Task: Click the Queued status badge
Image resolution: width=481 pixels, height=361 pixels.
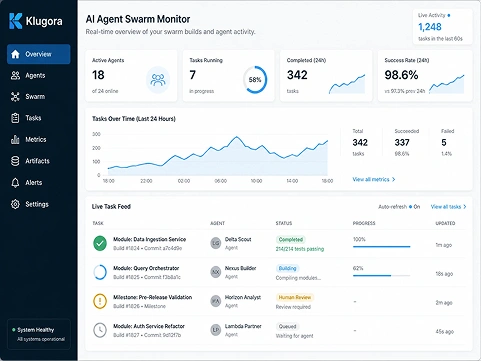Action: 287,326
